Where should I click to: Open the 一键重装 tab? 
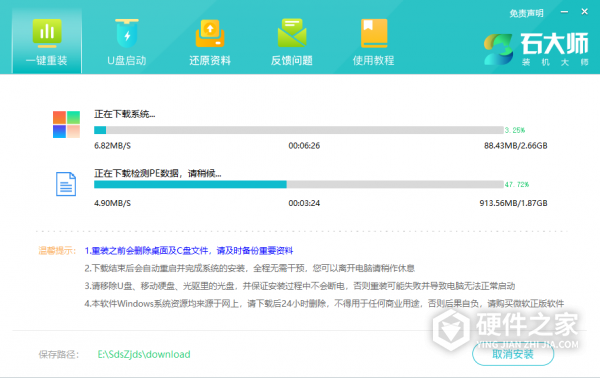47,41
